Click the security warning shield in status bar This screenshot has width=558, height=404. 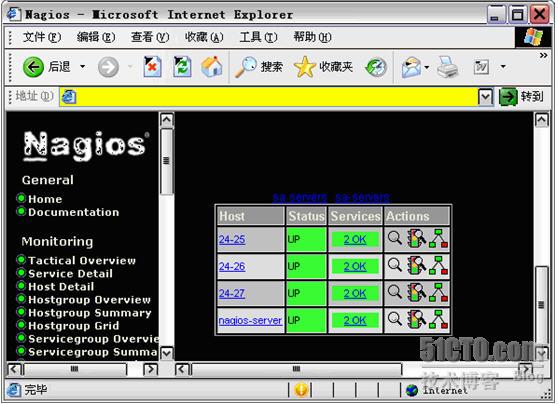(301, 390)
